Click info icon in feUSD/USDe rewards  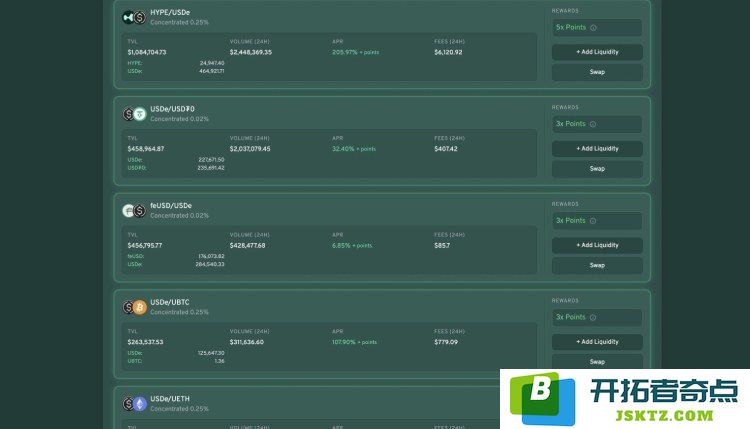click(x=593, y=220)
